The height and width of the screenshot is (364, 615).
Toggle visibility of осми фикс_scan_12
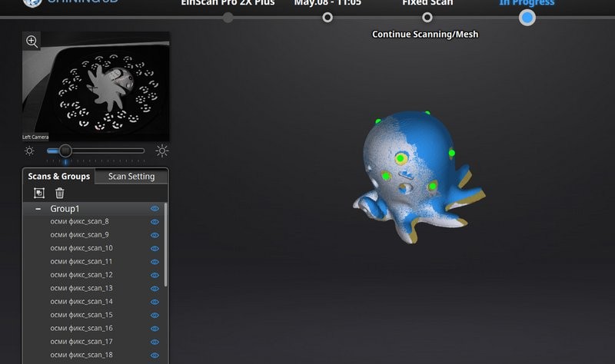(x=155, y=275)
